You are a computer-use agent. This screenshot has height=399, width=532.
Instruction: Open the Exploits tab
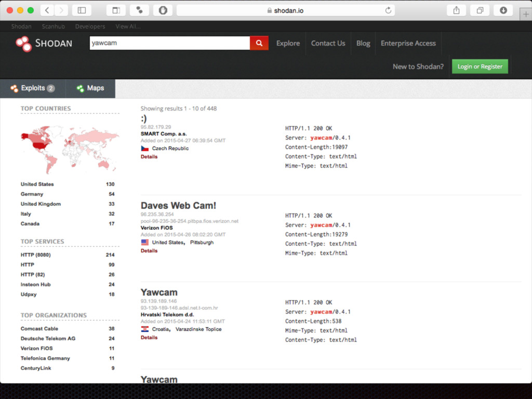coord(33,88)
